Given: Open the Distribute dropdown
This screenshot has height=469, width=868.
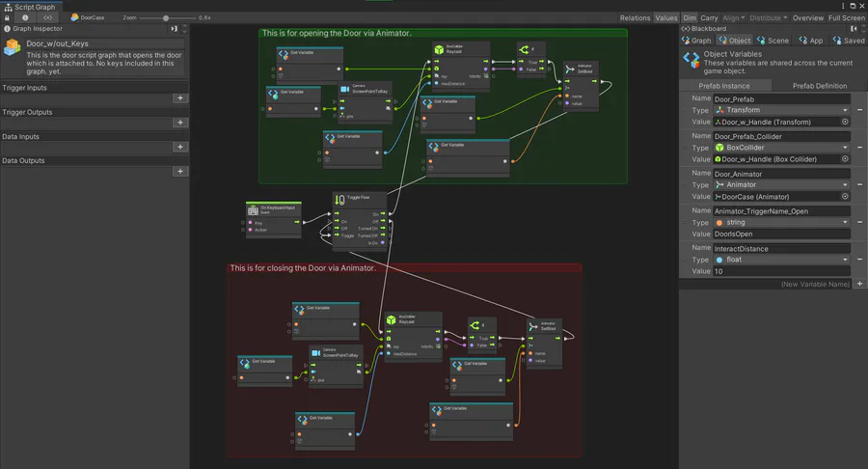Looking at the screenshot, I should tap(769, 17).
